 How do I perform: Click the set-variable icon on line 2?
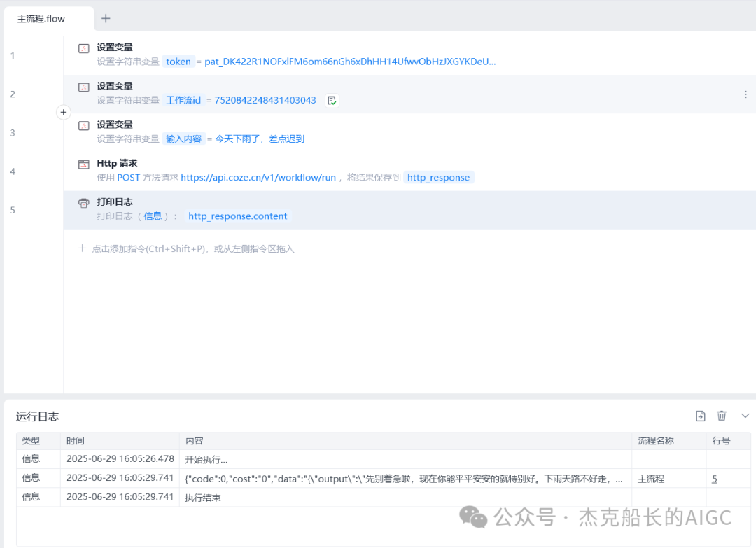point(84,87)
